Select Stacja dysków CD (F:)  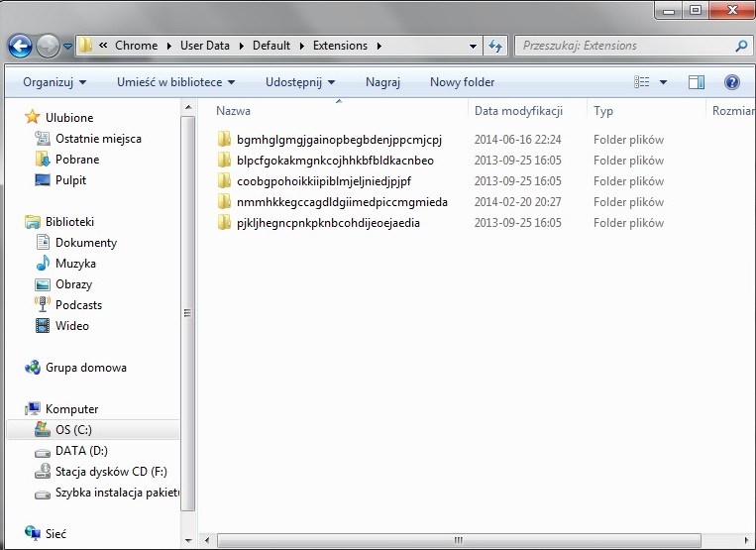pyautogui.click(x=111, y=472)
